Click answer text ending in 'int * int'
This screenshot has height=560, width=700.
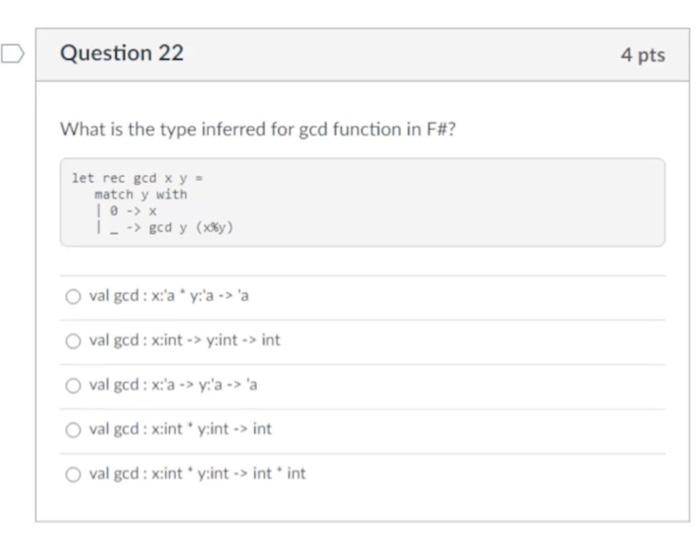(x=197, y=473)
